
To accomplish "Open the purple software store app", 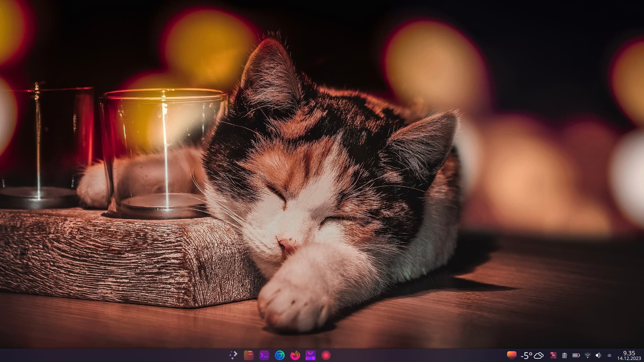I will (311, 355).
